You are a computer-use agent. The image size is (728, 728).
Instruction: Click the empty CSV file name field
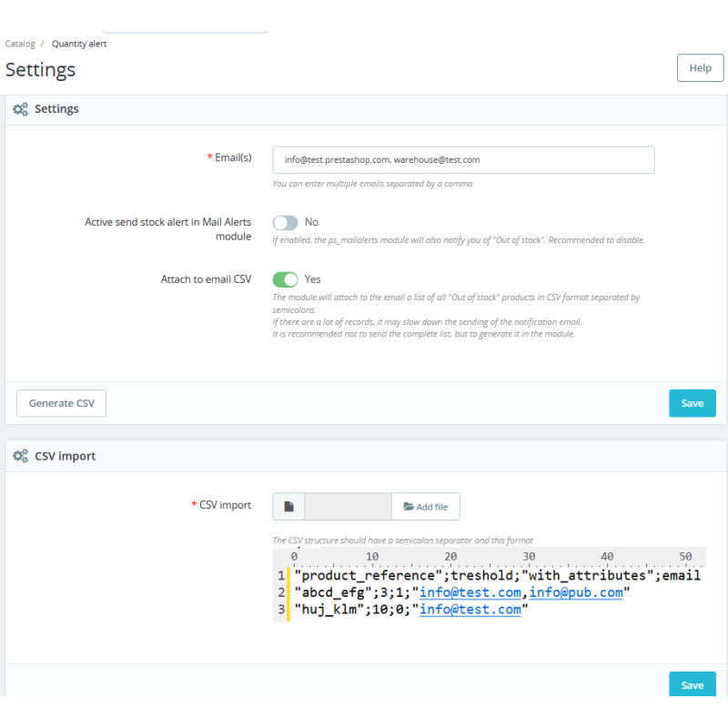[x=348, y=507]
